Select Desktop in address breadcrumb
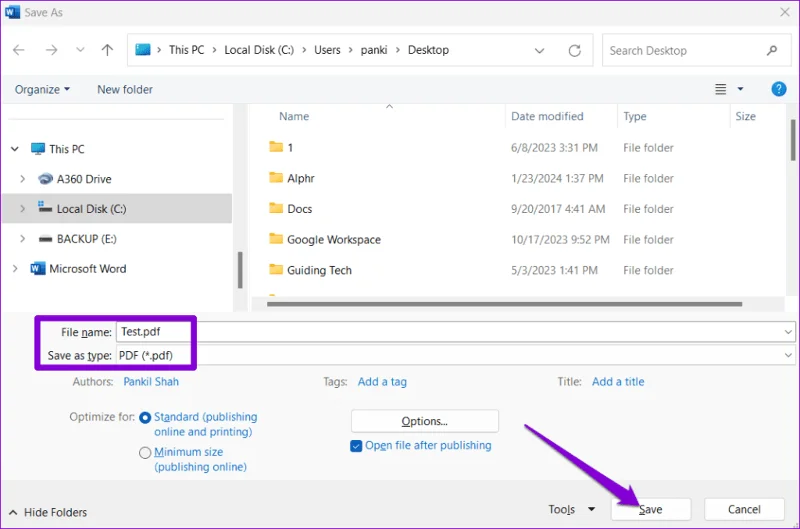The width and height of the screenshot is (800, 529). (x=428, y=50)
